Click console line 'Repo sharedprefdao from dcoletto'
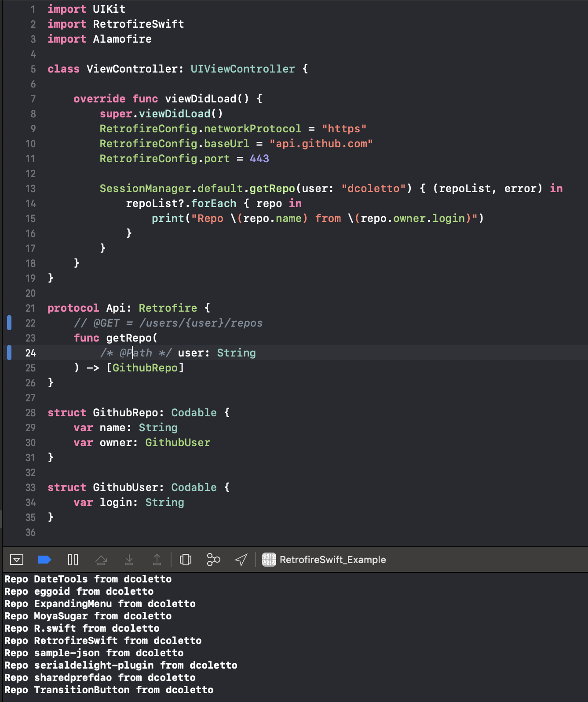The height and width of the screenshot is (702, 588). (100, 677)
